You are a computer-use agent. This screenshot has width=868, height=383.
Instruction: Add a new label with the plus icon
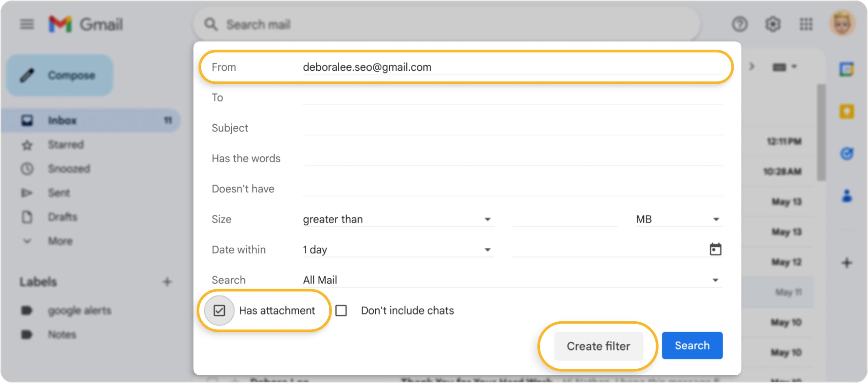(167, 282)
